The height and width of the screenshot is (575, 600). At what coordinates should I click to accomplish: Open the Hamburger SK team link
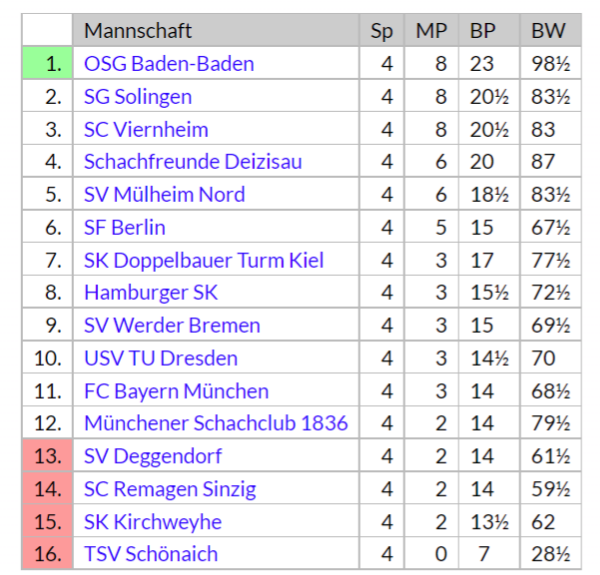point(151,293)
